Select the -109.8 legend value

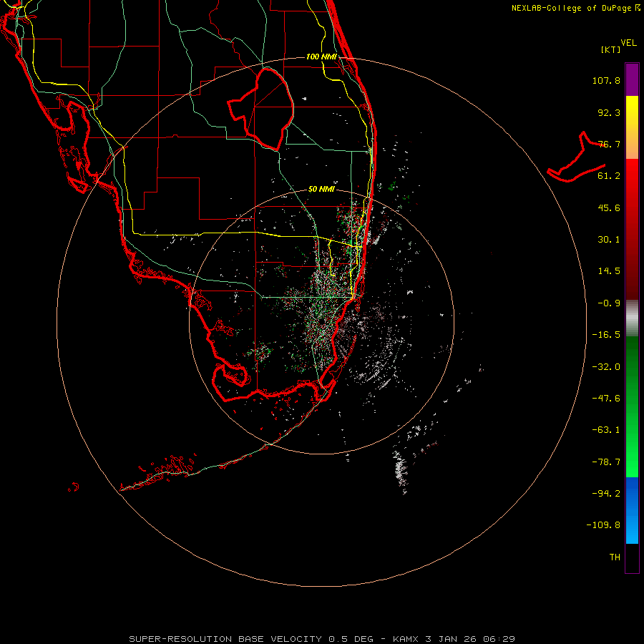point(603,525)
